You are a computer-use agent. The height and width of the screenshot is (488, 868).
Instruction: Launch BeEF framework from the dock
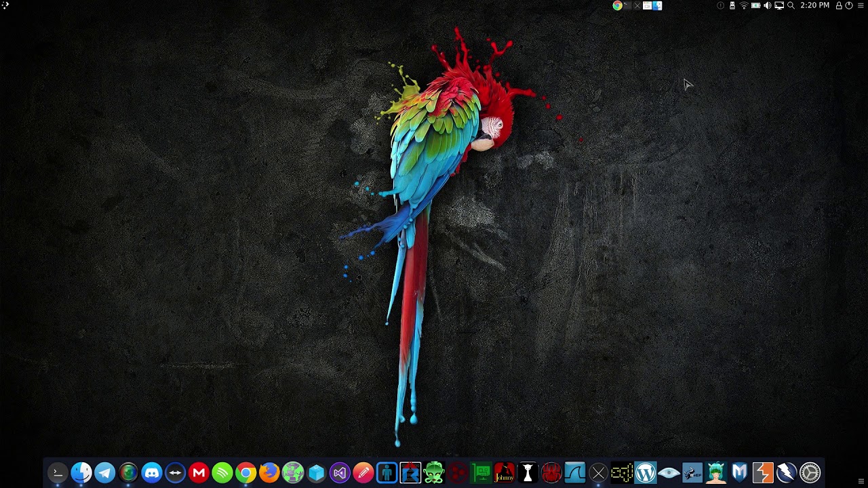point(692,472)
